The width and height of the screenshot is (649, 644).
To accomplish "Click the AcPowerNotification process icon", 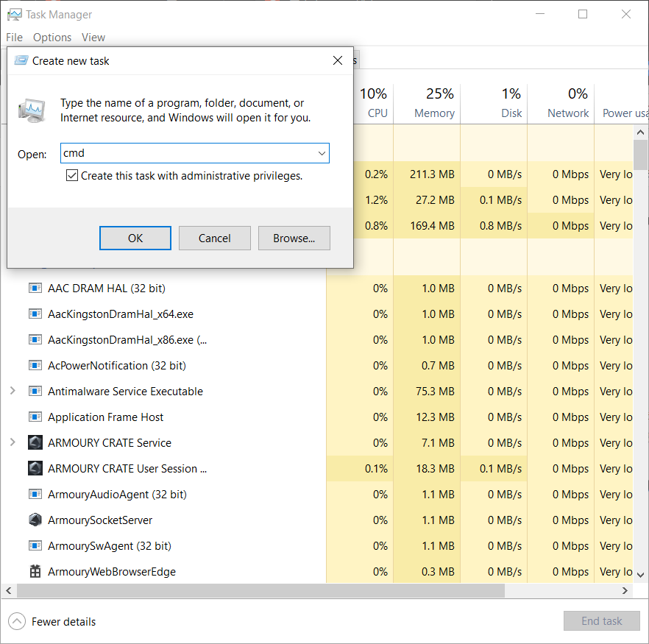I will 35,366.
